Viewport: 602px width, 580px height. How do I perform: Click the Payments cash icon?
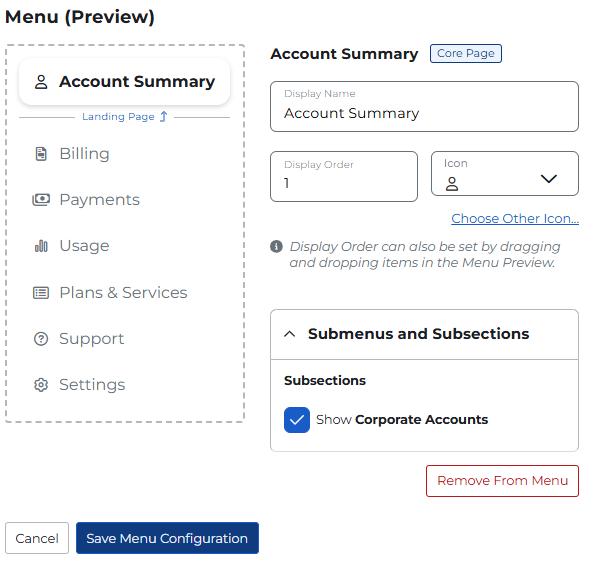41,200
